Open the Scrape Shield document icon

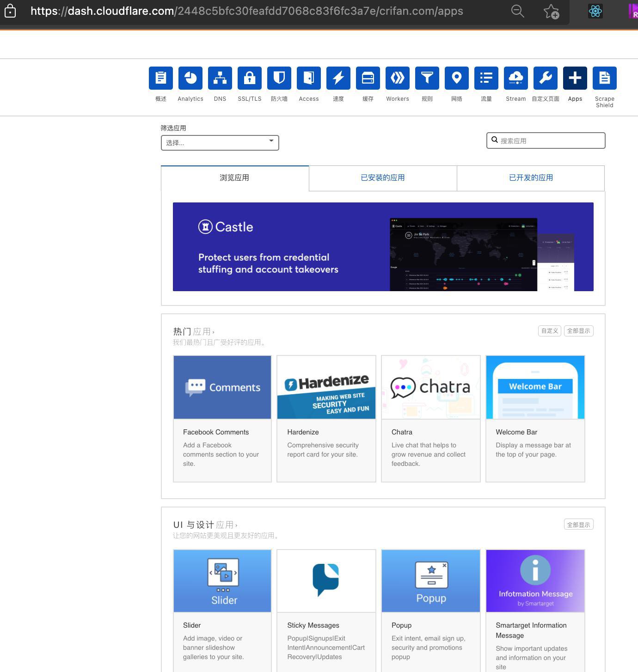click(x=604, y=78)
